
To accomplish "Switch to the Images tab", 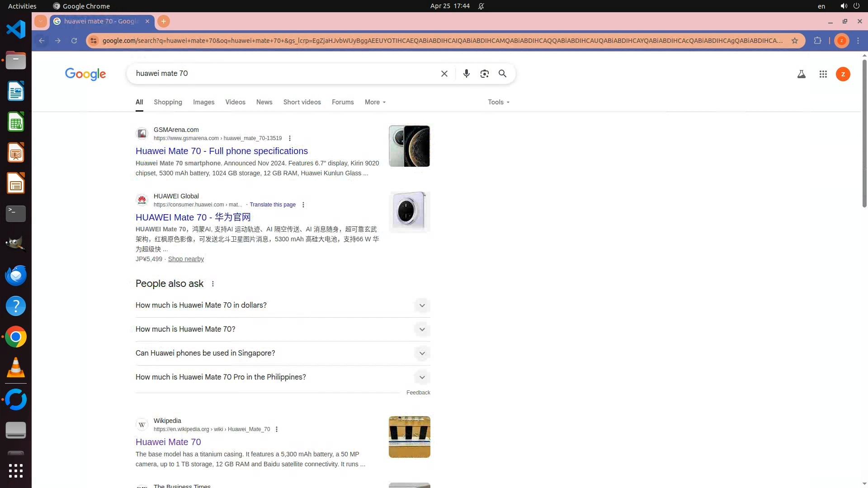I will point(203,102).
